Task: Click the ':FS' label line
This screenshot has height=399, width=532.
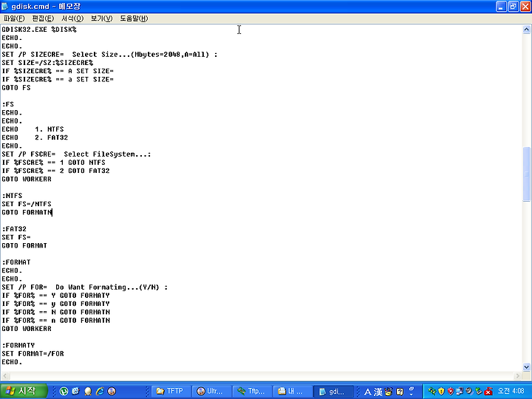Action: pos(8,104)
